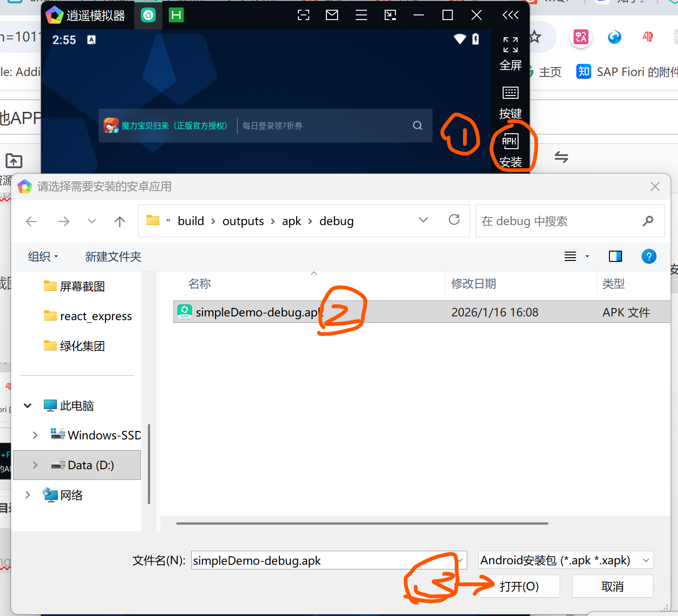Sort by 名称 column header
The height and width of the screenshot is (616, 678).
[200, 283]
